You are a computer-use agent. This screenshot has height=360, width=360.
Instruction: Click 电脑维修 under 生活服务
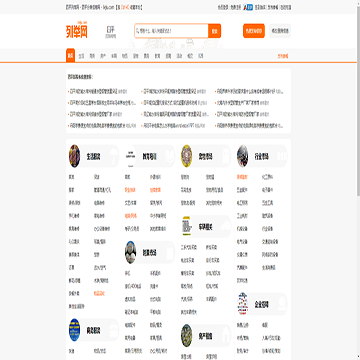(x=99, y=203)
